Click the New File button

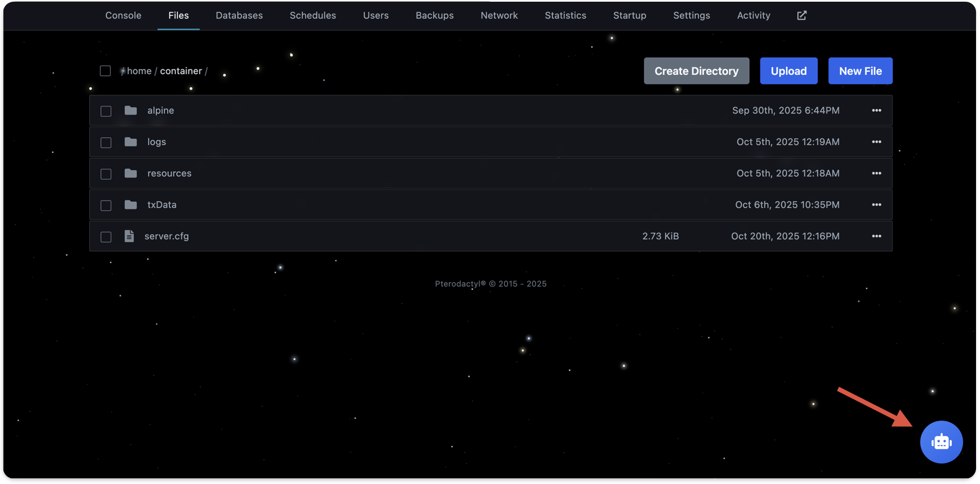(860, 71)
